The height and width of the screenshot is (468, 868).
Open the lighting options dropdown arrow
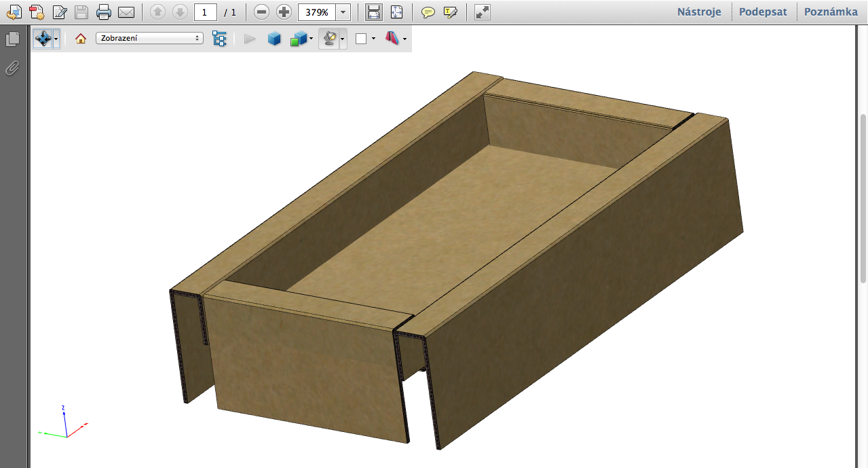343,39
